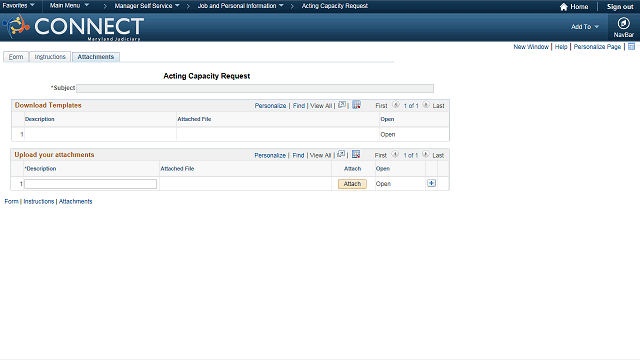
Task: Sort by Description column in Download Templates
Action: coord(40,119)
